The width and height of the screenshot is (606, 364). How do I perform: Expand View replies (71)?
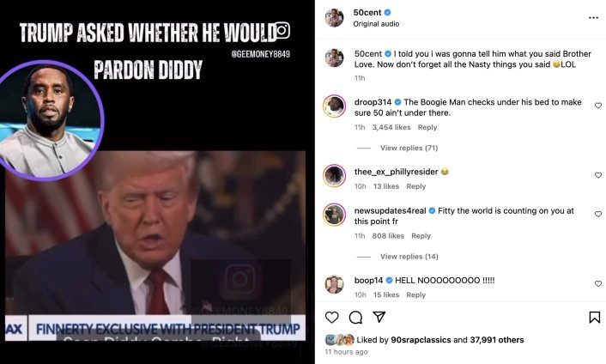(409, 148)
